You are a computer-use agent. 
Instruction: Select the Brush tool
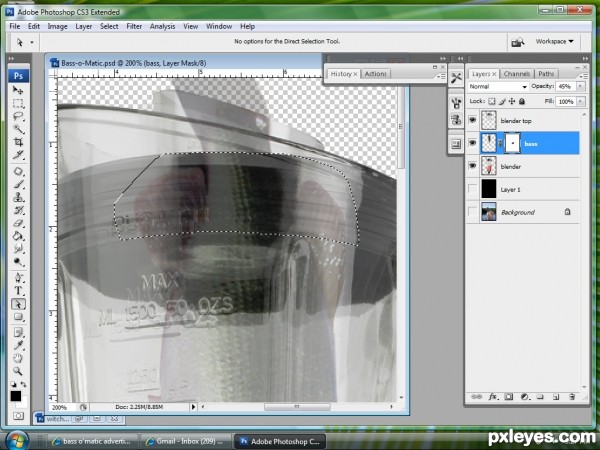coord(18,184)
